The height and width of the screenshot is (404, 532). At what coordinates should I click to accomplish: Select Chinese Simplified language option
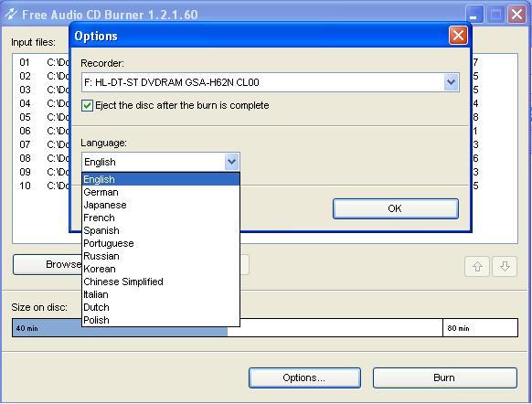coord(161,282)
